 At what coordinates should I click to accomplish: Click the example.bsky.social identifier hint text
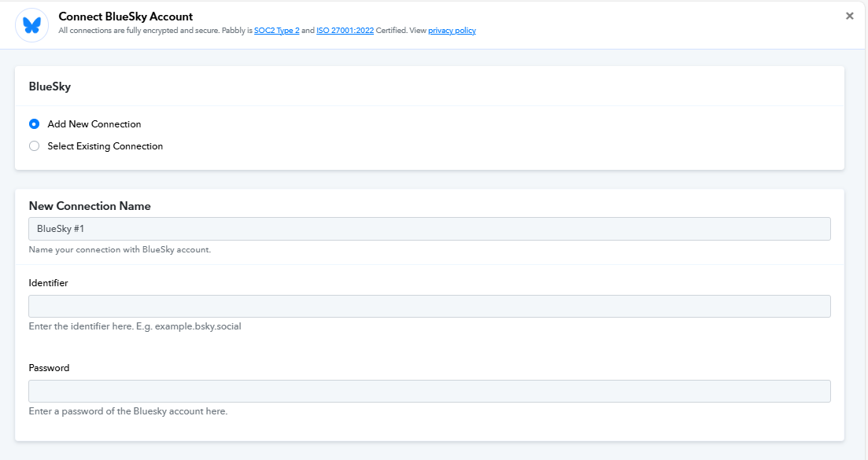[135, 326]
